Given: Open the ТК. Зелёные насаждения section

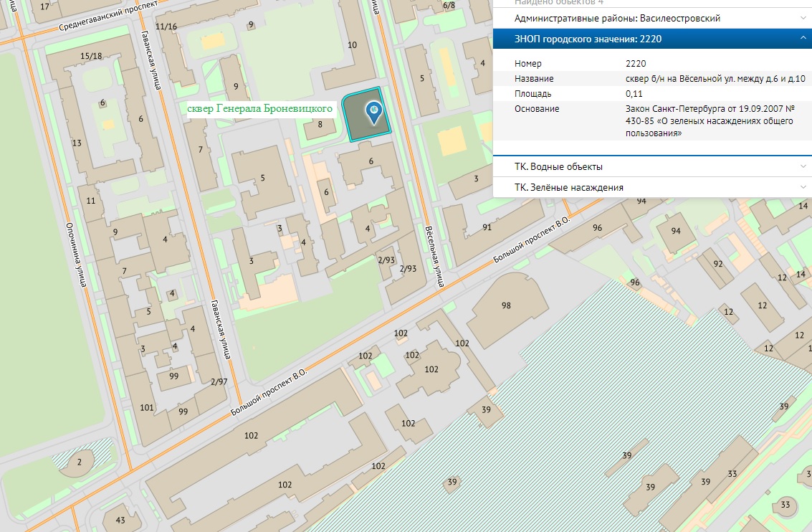Looking at the screenshot, I should [568, 187].
